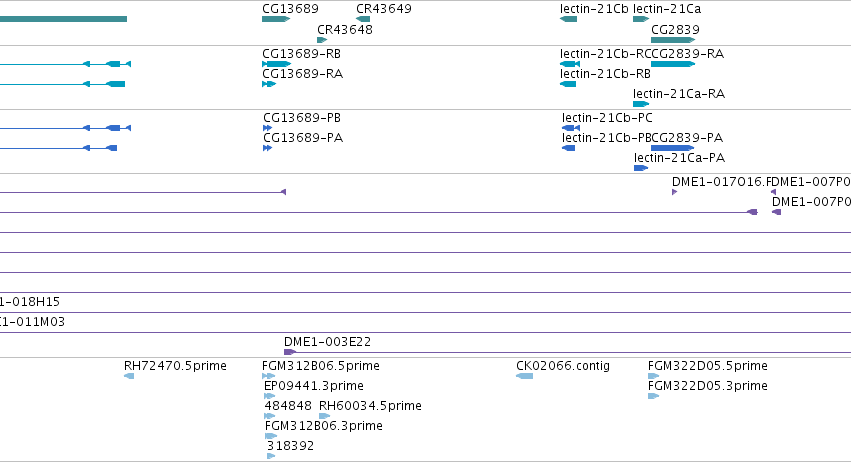Image resolution: width=851 pixels, height=462 pixels.
Task: Click the lectin-21Ca-PA protein arrow
Action: point(641,168)
